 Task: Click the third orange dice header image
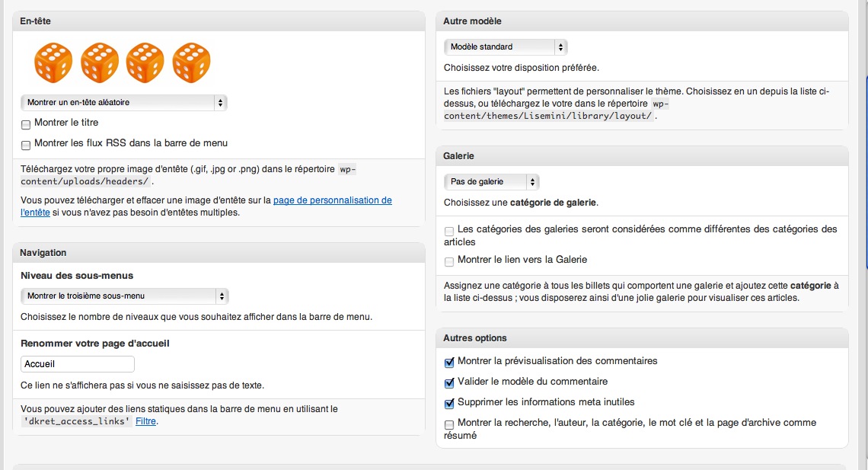(145, 62)
